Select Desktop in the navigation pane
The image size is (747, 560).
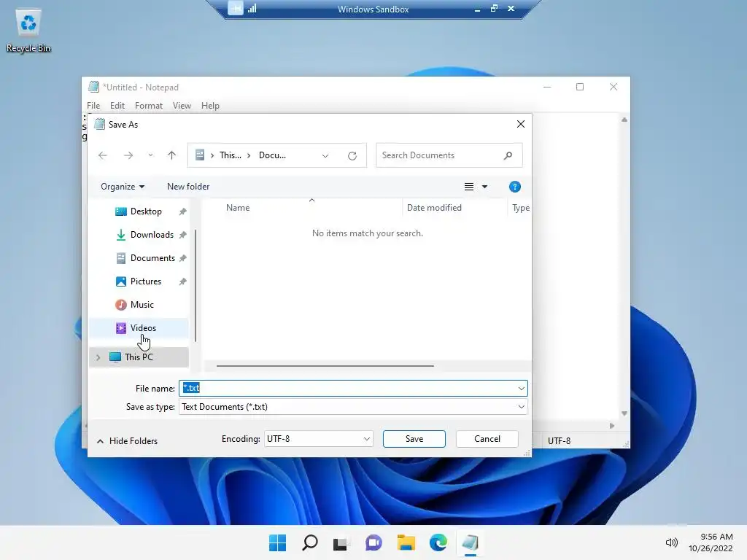point(146,211)
